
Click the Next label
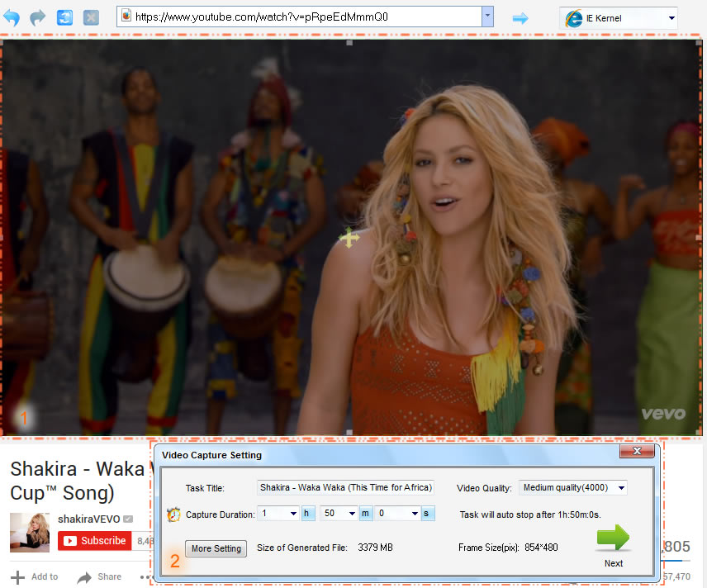(613, 563)
